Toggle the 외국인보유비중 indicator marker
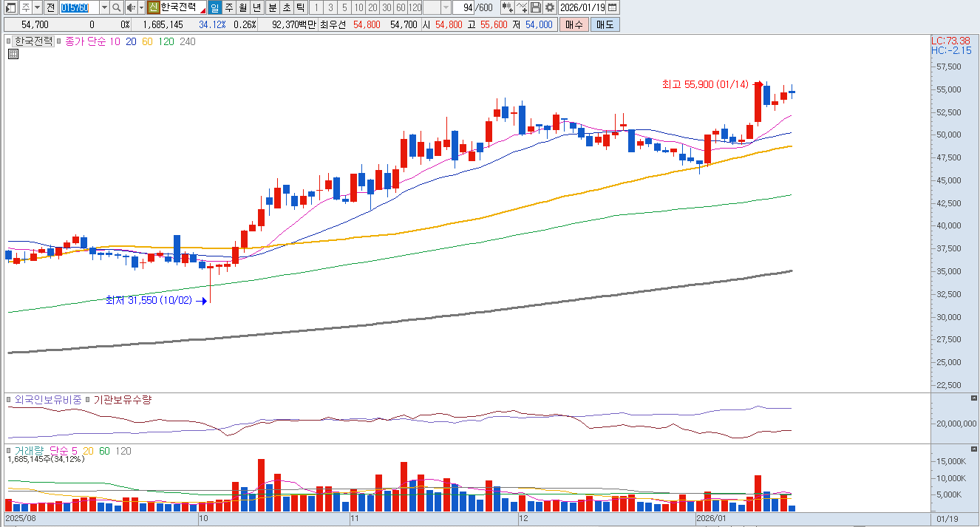Viewport: 980px width, 527px height. (10, 400)
